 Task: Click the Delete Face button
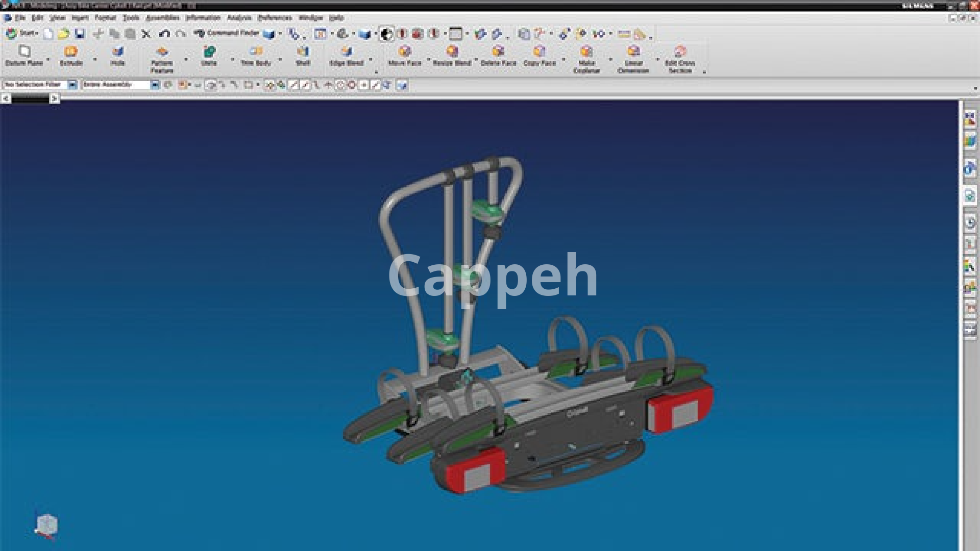pos(498,52)
